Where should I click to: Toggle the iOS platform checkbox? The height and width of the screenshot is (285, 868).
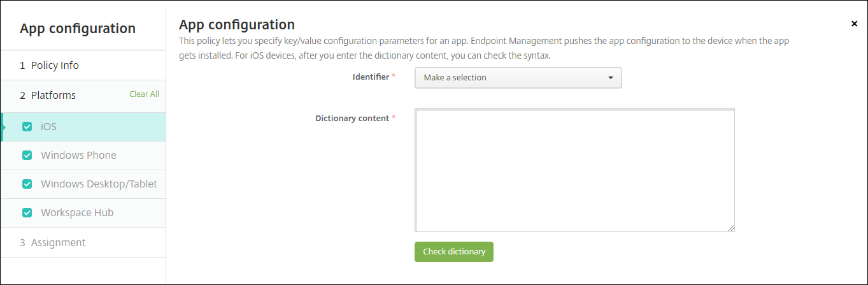pos(27,126)
